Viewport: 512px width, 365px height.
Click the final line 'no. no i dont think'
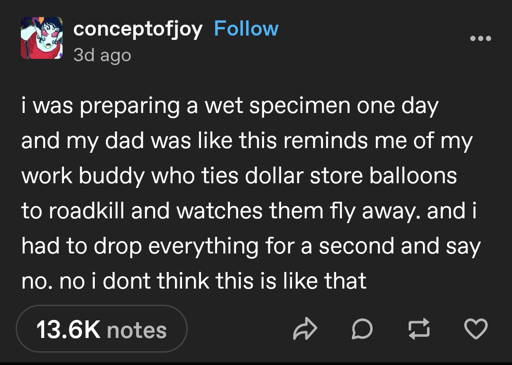[x=194, y=281]
